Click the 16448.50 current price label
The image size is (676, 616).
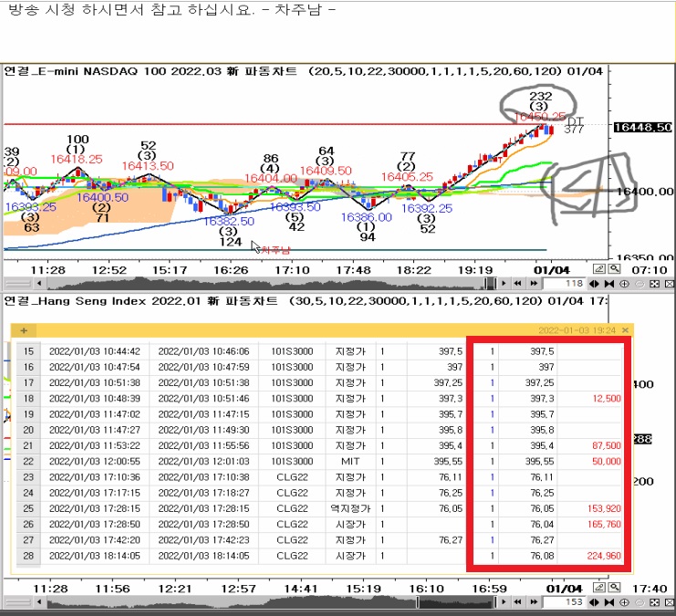click(644, 128)
